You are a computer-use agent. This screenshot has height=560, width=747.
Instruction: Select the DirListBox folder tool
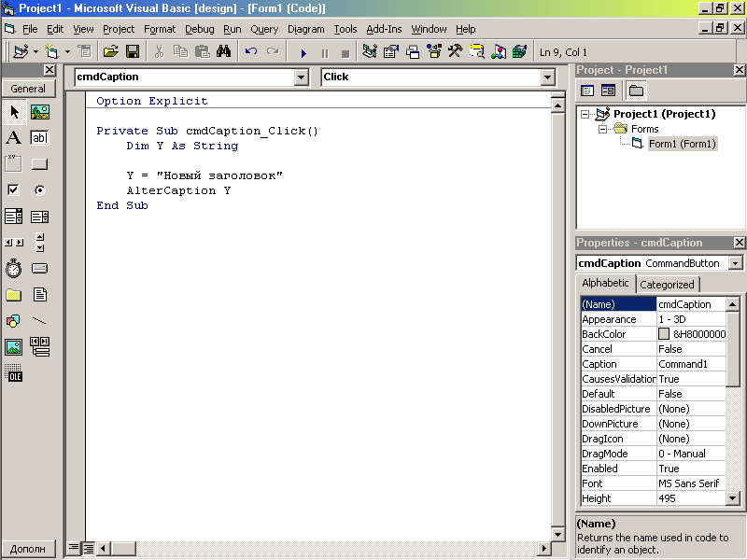14,295
